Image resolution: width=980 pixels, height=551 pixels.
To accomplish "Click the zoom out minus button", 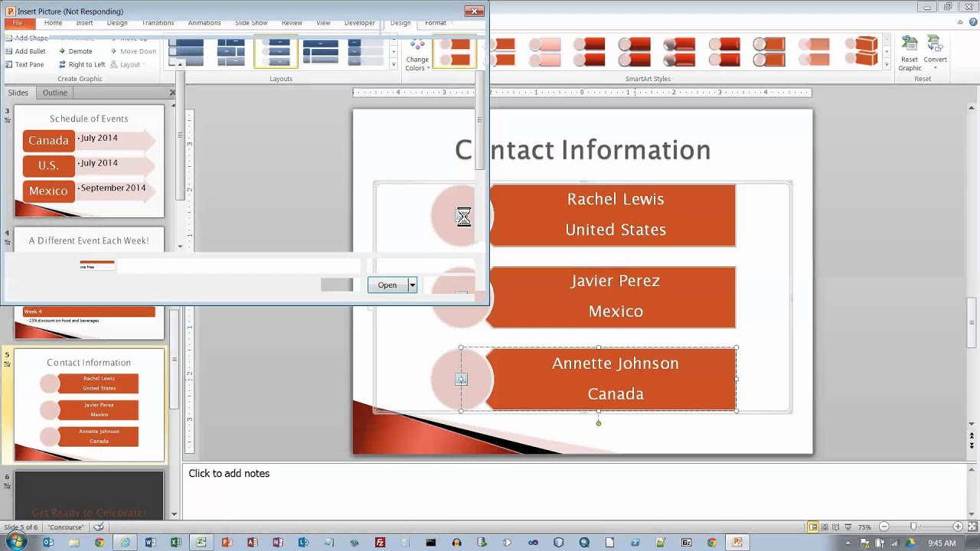I will click(x=884, y=527).
